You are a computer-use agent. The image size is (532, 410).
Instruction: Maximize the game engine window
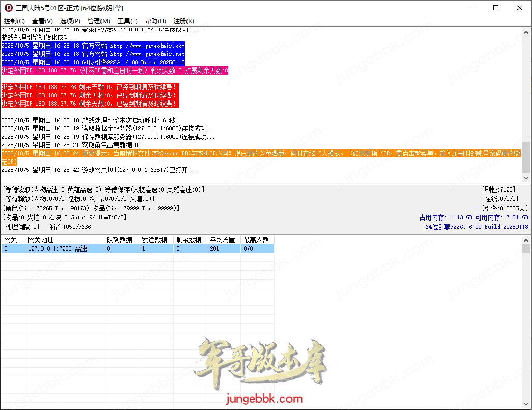496,8
